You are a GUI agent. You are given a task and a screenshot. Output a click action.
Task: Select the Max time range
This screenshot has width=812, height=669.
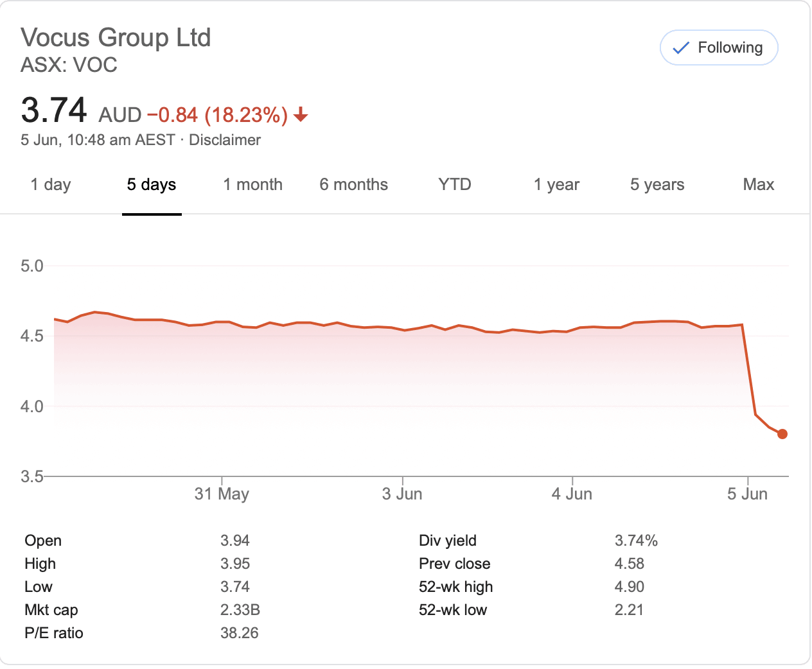point(758,185)
